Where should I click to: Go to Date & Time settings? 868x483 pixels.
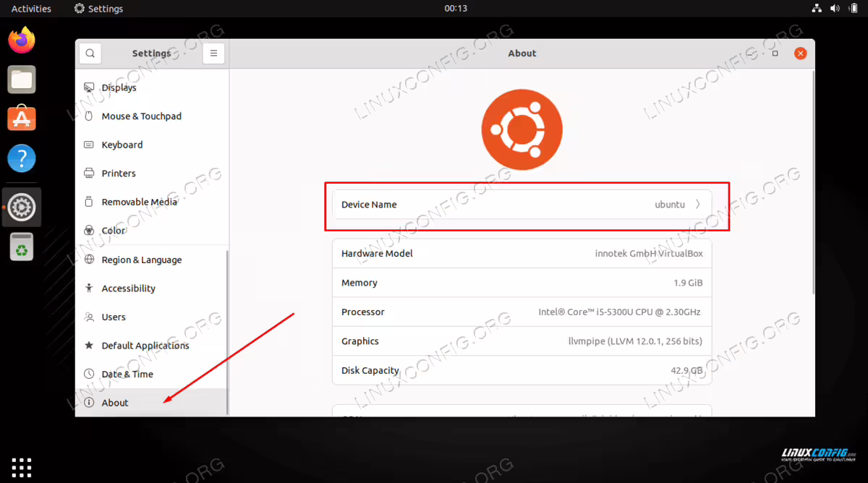[x=150, y=374]
